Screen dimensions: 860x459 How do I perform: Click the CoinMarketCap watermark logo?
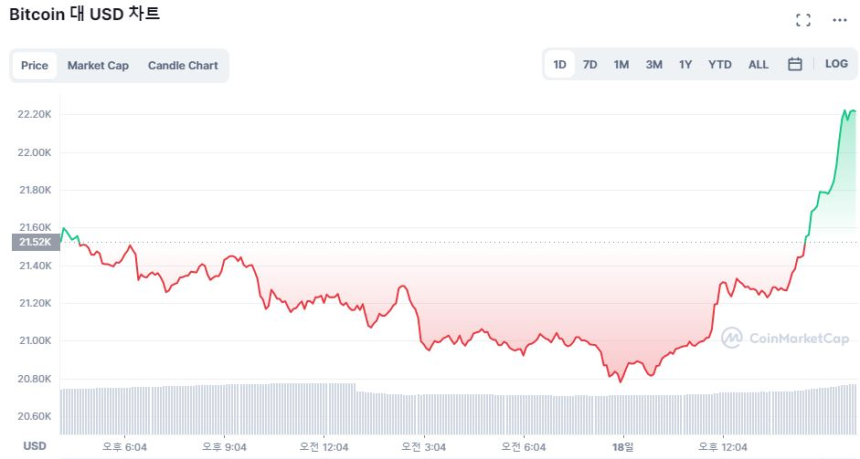785,338
